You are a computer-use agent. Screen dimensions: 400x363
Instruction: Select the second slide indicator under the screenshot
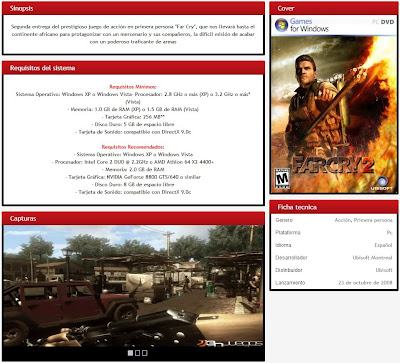[137, 353]
